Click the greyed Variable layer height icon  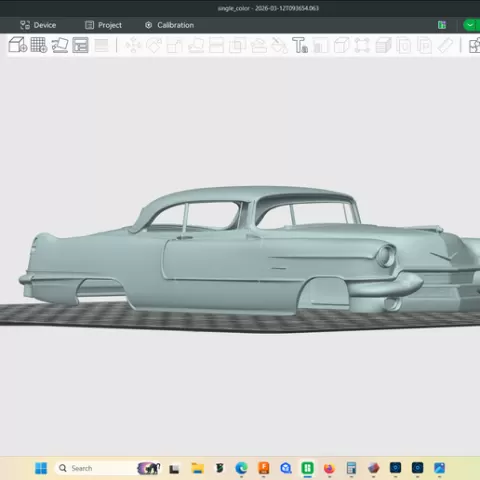101,45
